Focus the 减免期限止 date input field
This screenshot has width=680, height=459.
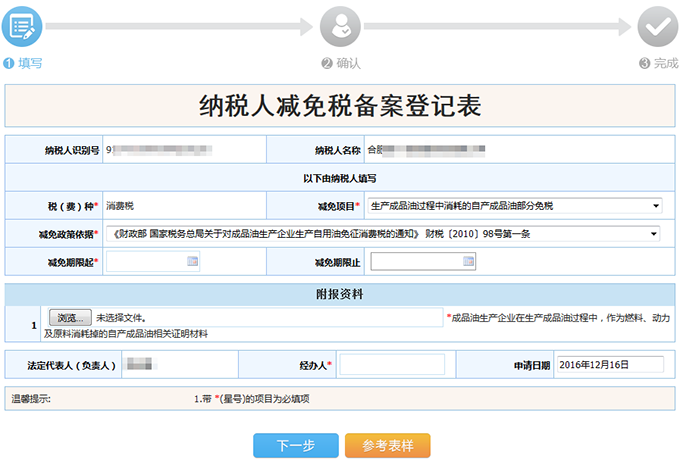(416, 262)
